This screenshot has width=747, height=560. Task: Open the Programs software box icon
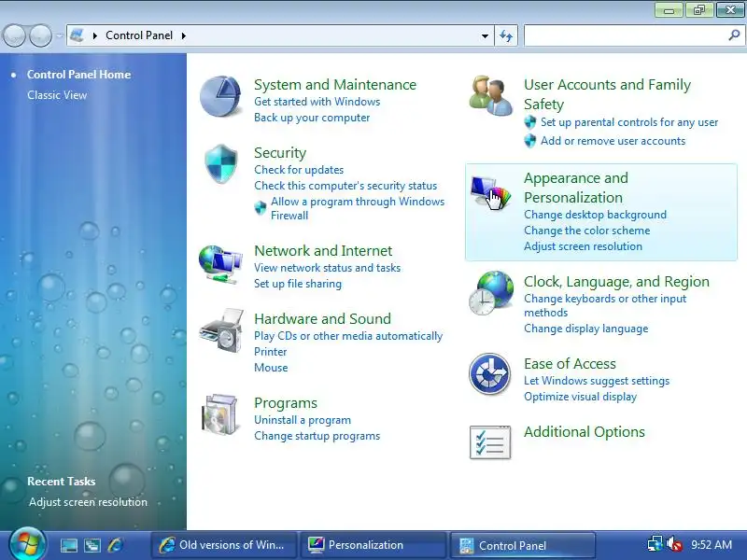tap(220, 414)
